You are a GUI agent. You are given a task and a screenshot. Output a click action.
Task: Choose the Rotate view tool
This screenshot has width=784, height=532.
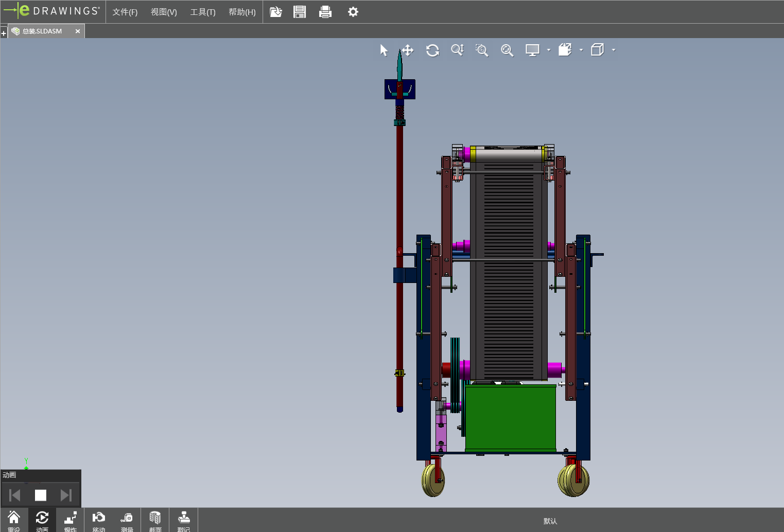[432, 50]
